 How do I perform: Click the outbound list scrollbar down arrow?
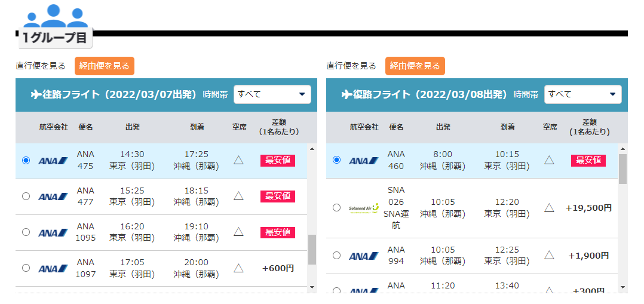(x=312, y=287)
